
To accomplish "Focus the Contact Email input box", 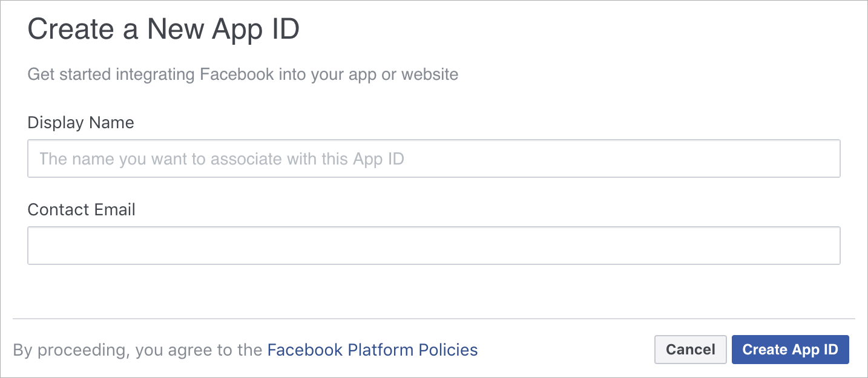I will tap(433, 246).
